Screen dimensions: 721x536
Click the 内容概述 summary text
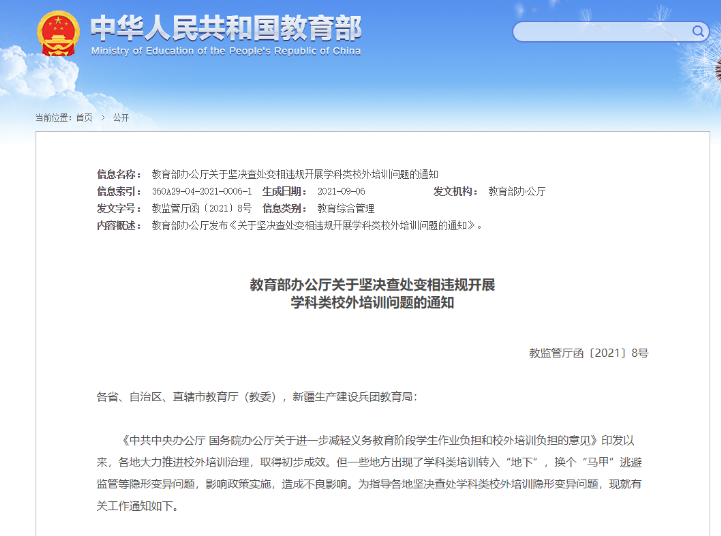coord(317,225)
